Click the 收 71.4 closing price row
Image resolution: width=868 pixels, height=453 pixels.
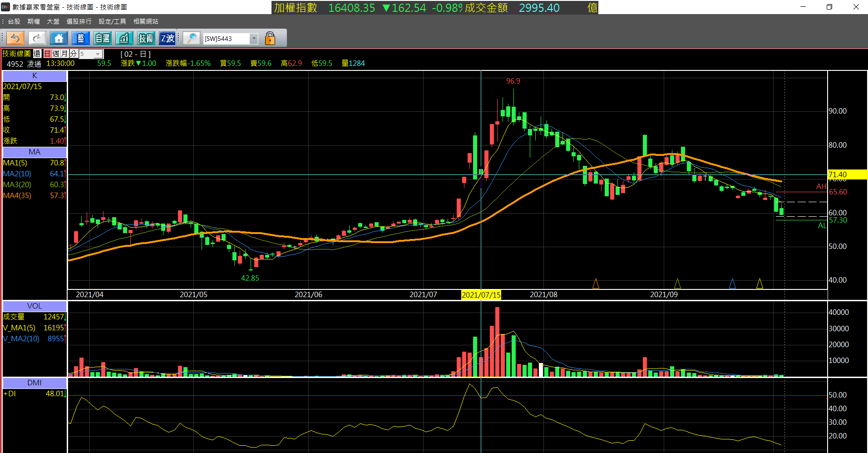point(35,130)
